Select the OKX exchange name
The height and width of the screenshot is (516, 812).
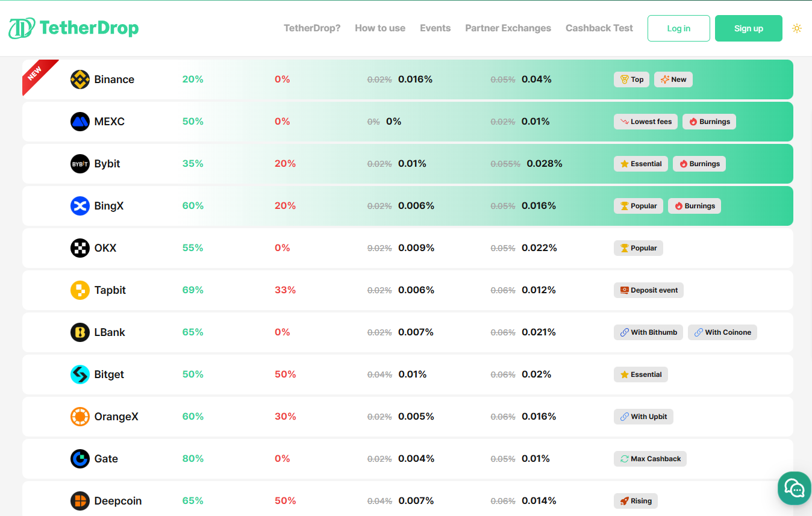[x=105, y=248]
